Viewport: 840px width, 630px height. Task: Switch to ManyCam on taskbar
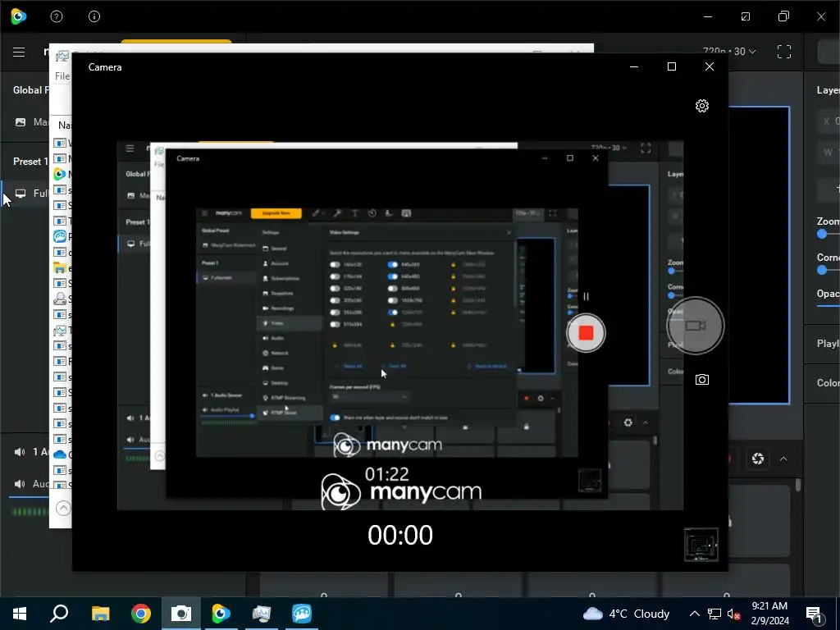[221, 614]
